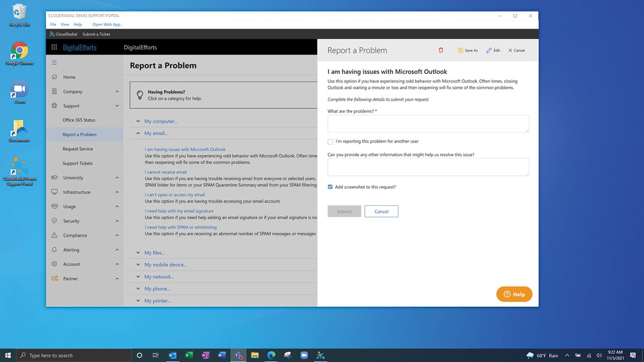Click the Compliance warning triangle icon
The image size is (644, 362).
click(54, 235)
